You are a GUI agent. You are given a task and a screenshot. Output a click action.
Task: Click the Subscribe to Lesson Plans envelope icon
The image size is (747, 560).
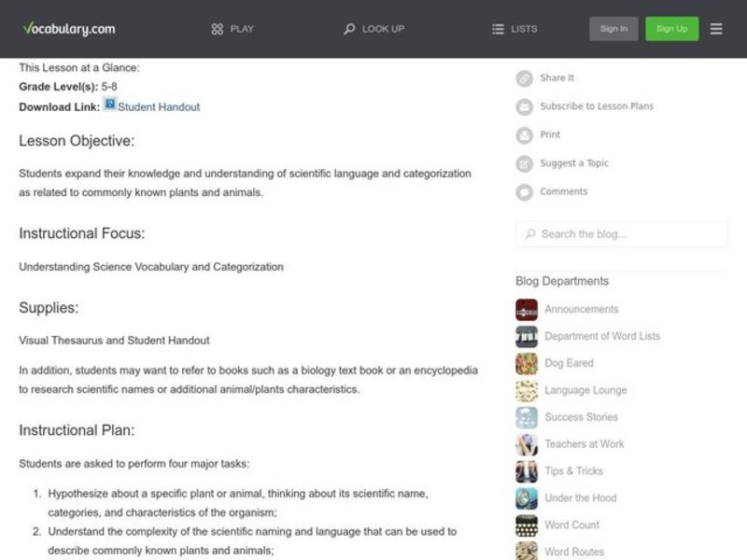tap(525, 106)
